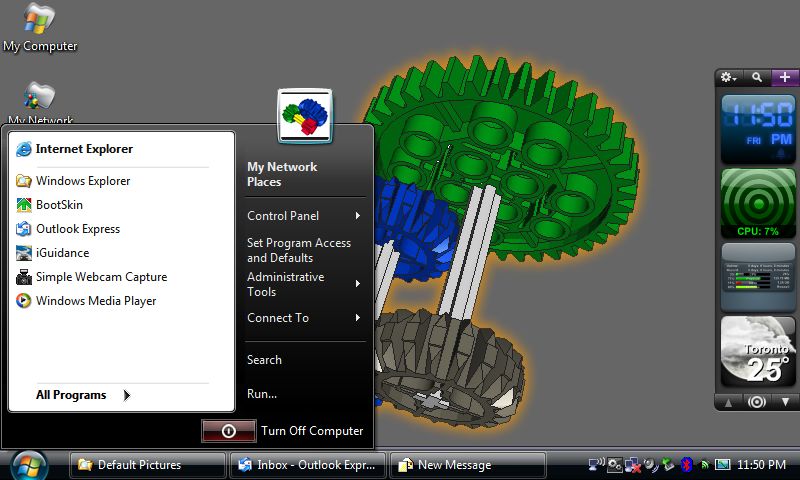Open the sidebar gear settings dropdown
800x480 pixels.
pyautogui.click(x=729, y=78)
